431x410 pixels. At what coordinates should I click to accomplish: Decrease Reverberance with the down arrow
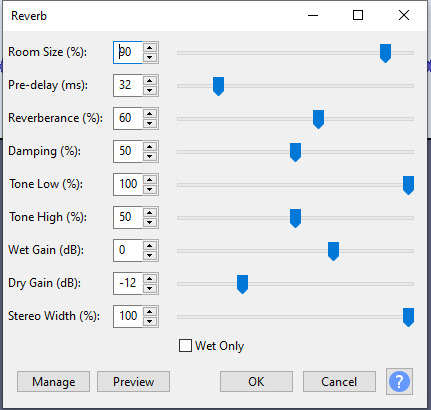pyautogui.click(x=150, y=124)
